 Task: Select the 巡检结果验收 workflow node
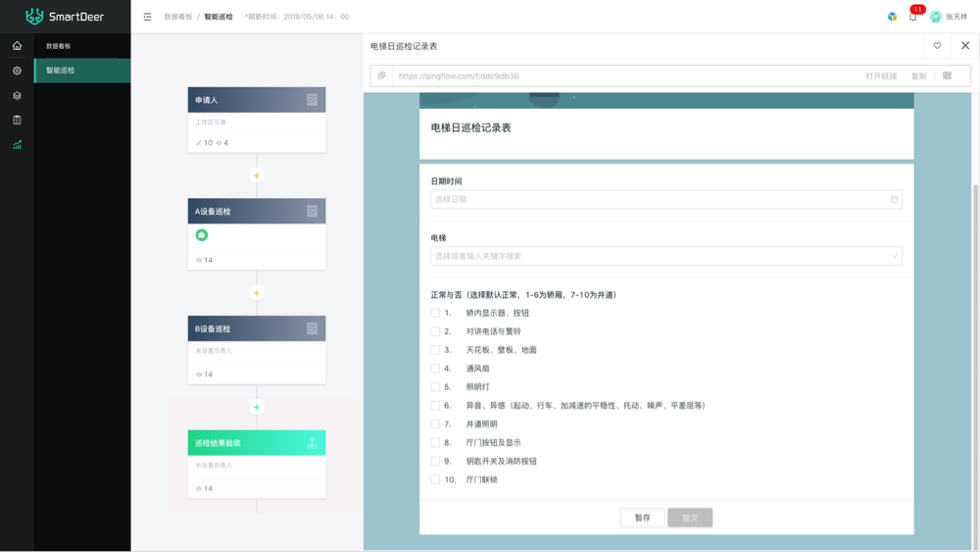[x=257, y=443]
